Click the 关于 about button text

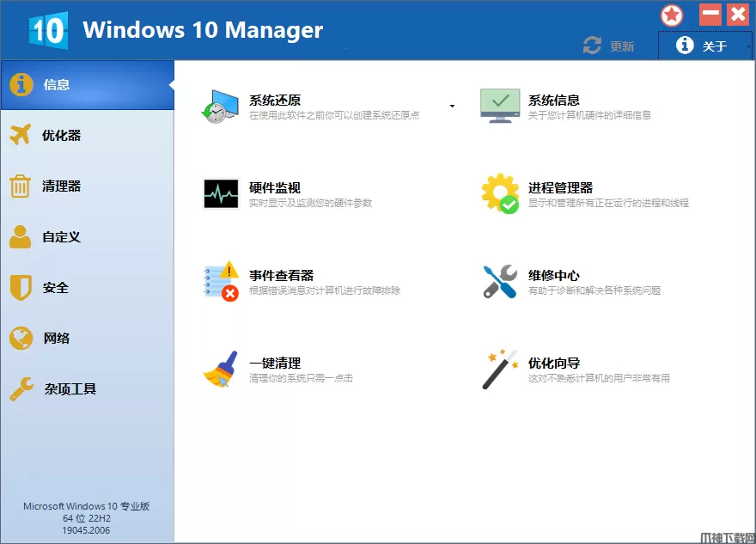(715, 46)
